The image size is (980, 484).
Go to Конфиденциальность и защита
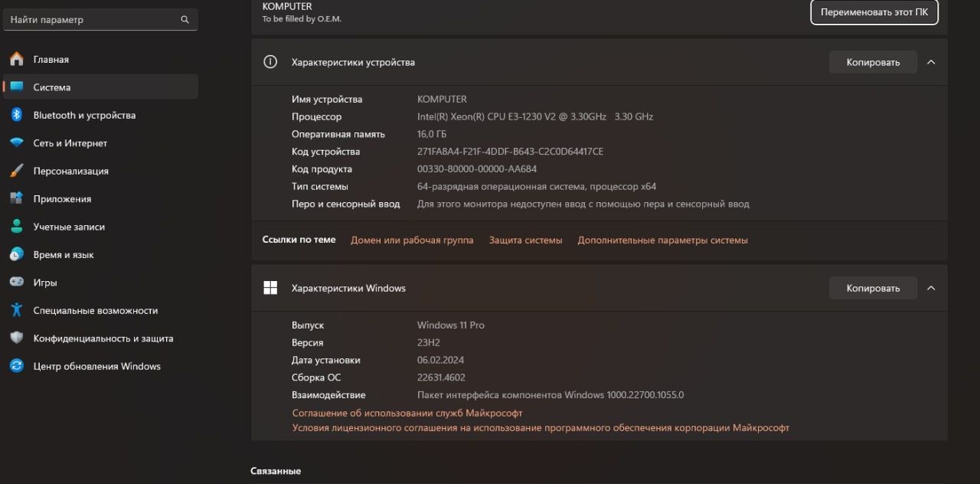click(x=100, y=338)
